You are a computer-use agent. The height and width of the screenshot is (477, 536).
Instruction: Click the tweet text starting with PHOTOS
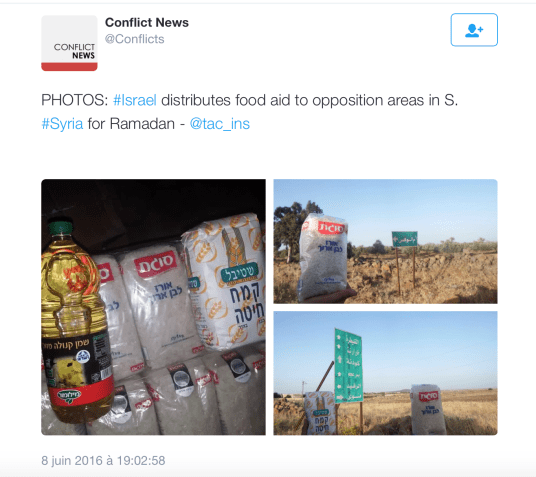(250, 112)
